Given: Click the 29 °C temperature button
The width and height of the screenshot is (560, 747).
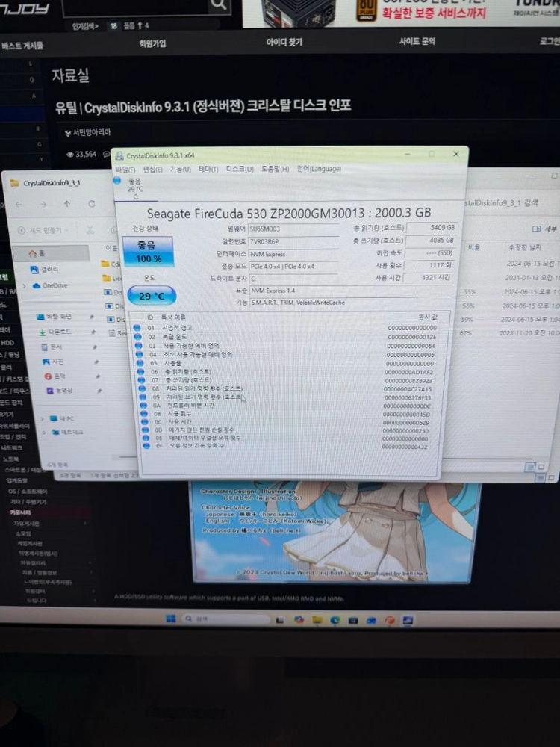Looking at the screenshot, I should (x=152, y=296).
